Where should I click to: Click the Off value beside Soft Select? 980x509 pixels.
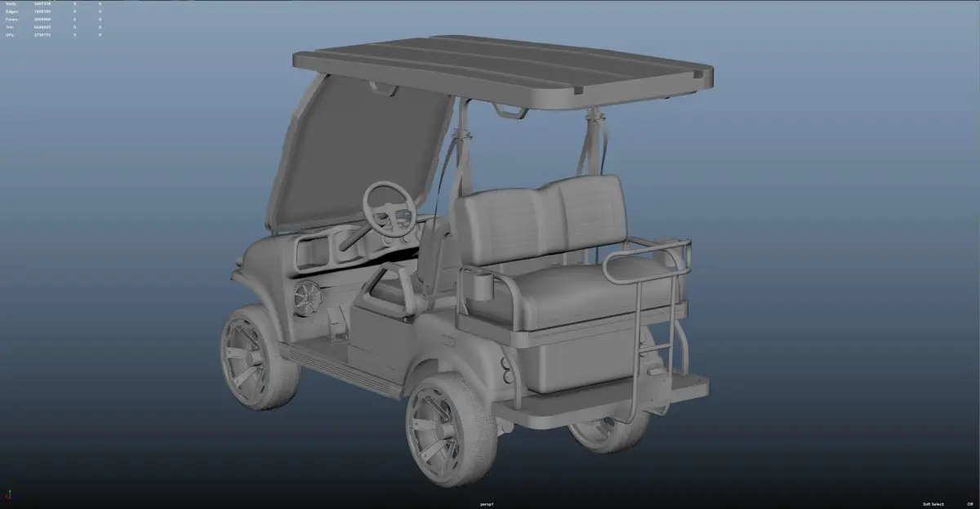(x=970, y=504)
